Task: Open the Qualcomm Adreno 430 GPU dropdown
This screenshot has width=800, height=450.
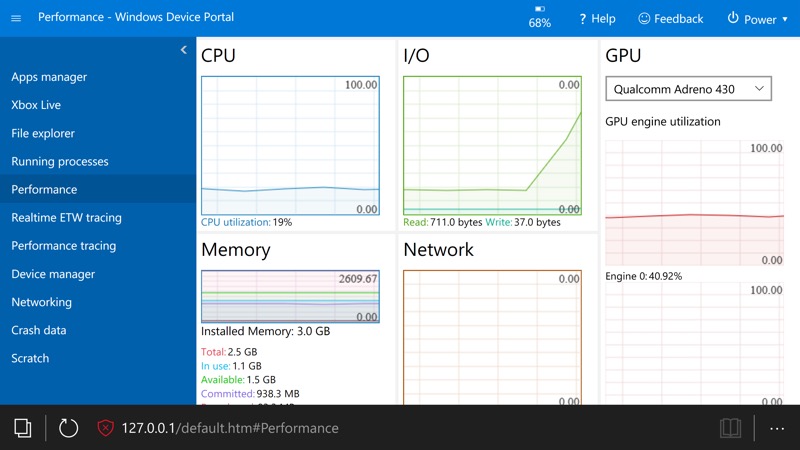Action: point(688,89)
